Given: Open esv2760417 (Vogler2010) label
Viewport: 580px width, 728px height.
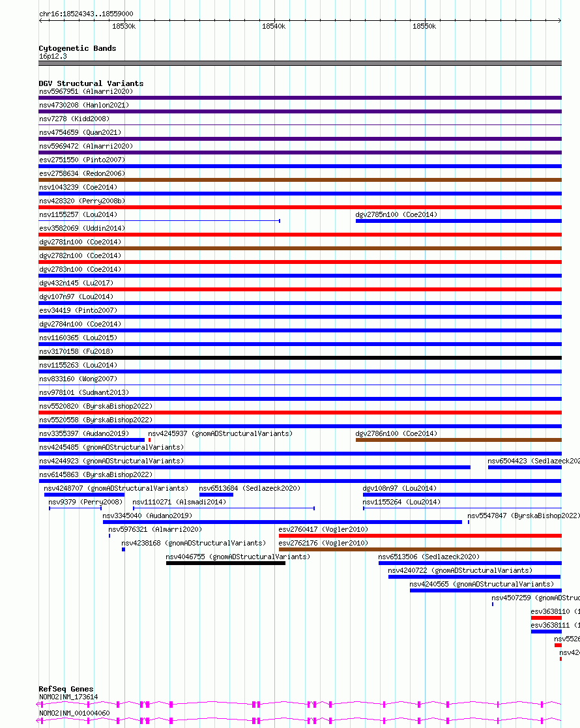Looking at the screenshot, I should tap(323, 530).
